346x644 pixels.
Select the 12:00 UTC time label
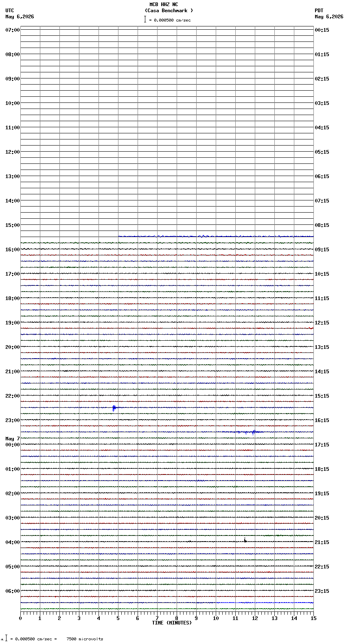12,152
